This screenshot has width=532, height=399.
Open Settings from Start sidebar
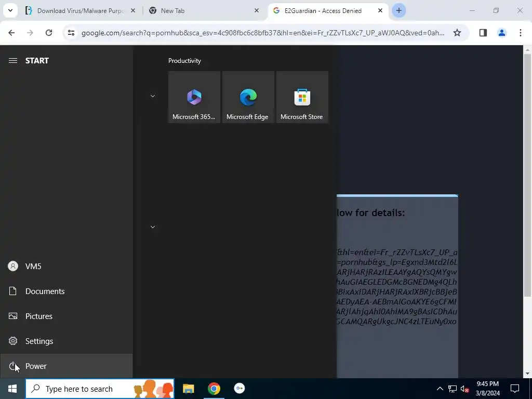66,341
